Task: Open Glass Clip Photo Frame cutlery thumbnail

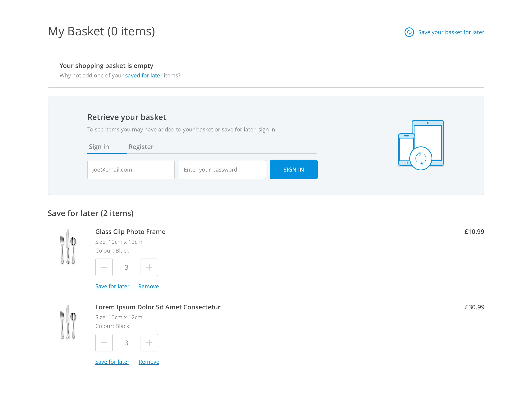Action: click(x=68, y=247)
